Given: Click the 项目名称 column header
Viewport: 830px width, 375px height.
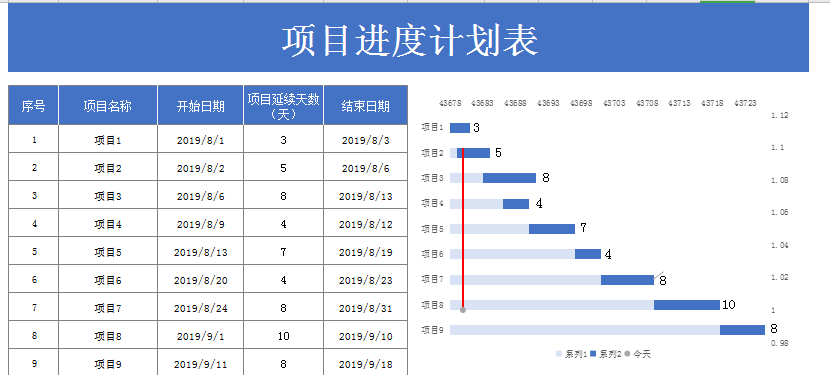Looking at the screenshot, I should (x=108, y=105).
